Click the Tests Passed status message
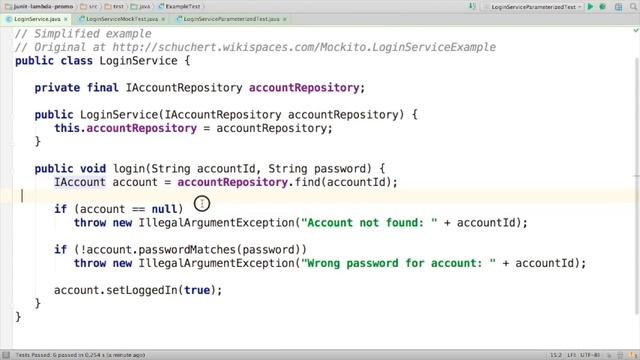The image size is (640, 360). tap(80, 355)
